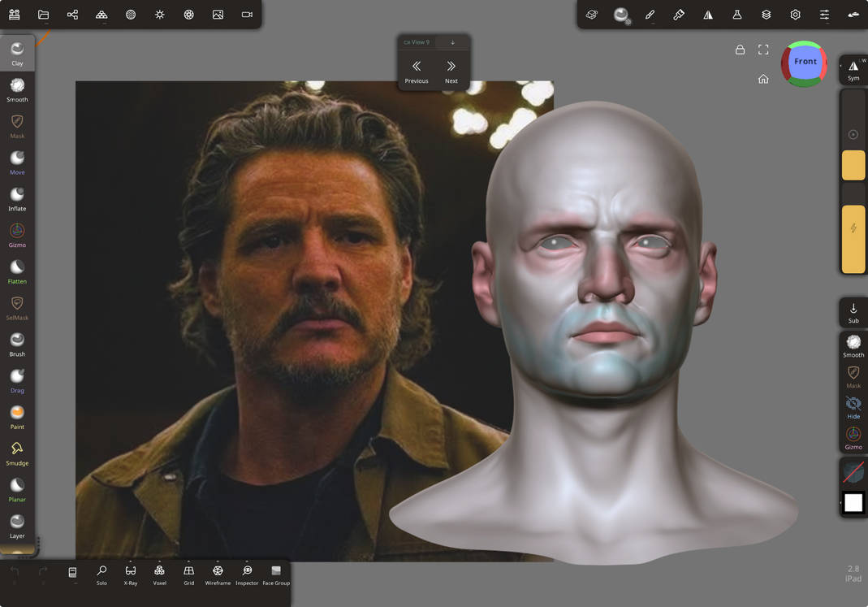Select the Mask tool in left toolbar
The width and height of the screenshot is (868, 607).
pyautogui.click(x=17, y=126)
